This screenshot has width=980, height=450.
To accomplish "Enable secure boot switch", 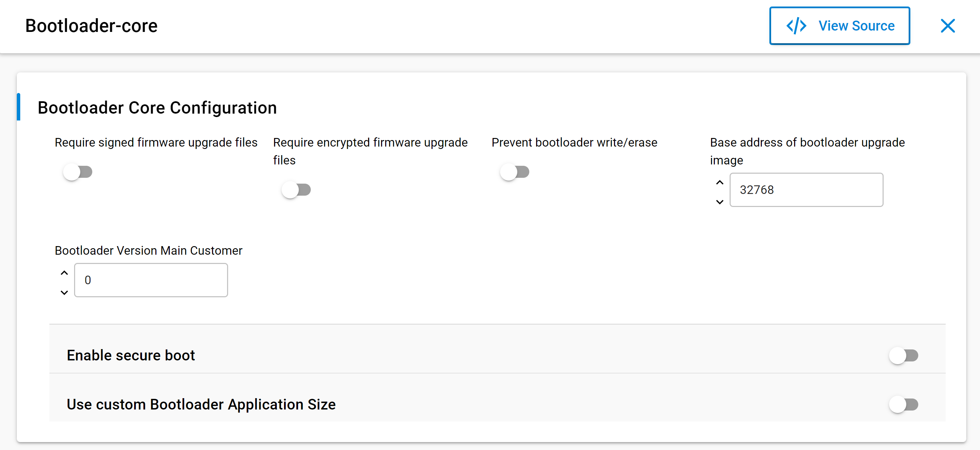I will [x=903, y=356].
